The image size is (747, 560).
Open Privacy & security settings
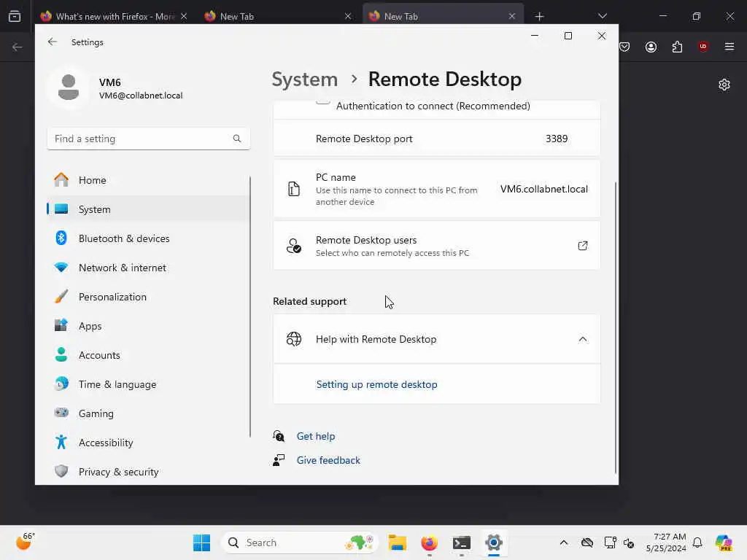pos(148,472)
